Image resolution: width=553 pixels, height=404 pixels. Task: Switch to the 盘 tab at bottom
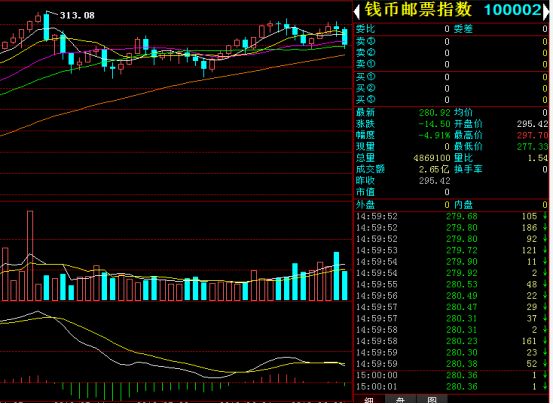click(x=400, y=400)
